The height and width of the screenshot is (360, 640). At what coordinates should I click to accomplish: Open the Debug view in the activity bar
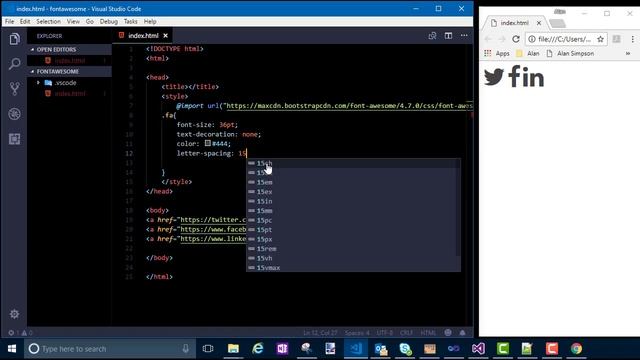(15, 114)
